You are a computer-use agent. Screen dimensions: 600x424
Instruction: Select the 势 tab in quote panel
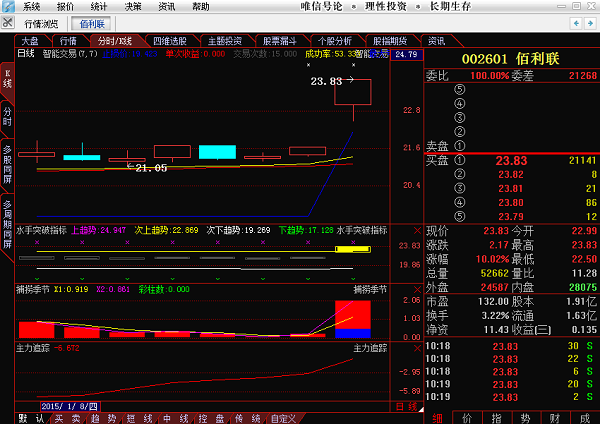(x=526, y=418)
